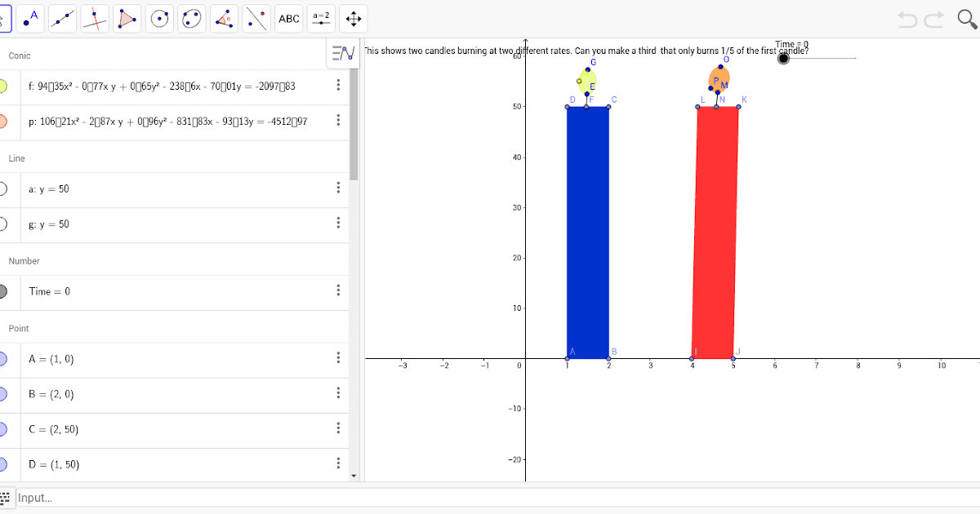Screen dimensions: 980x514
Task: Click point G above the yellow flame
Action: click(587, 69)
